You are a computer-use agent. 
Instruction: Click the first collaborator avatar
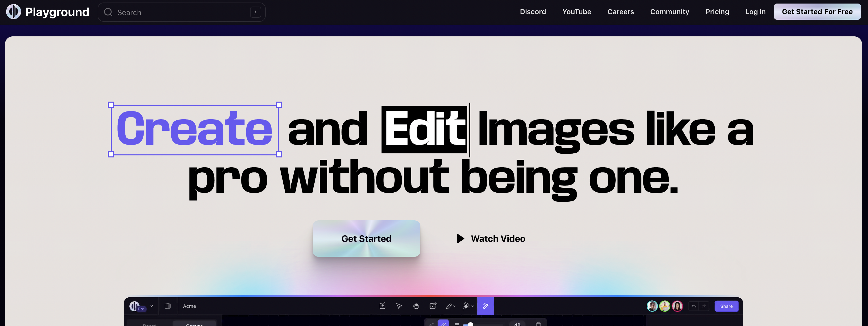(652, 306)
